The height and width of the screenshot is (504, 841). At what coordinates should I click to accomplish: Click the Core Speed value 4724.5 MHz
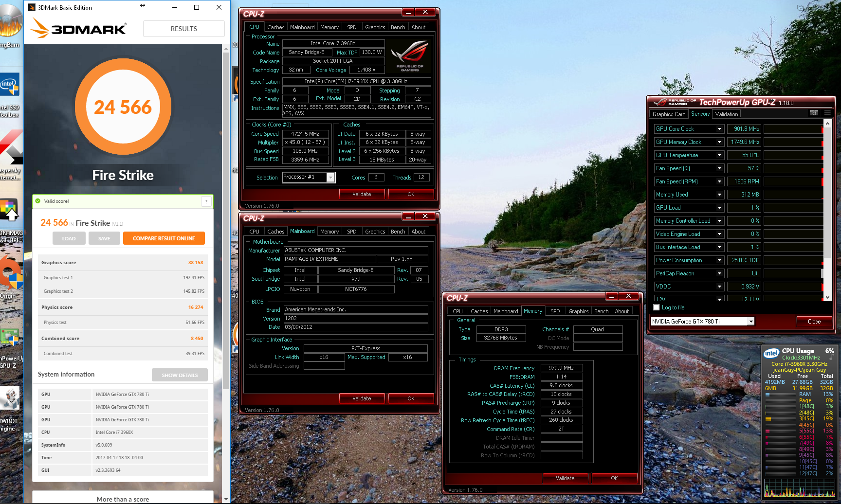305,134
